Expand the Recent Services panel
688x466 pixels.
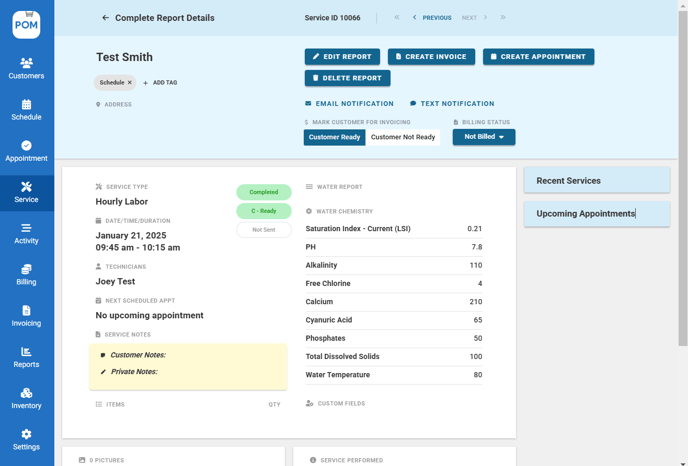tap(596, 181)
